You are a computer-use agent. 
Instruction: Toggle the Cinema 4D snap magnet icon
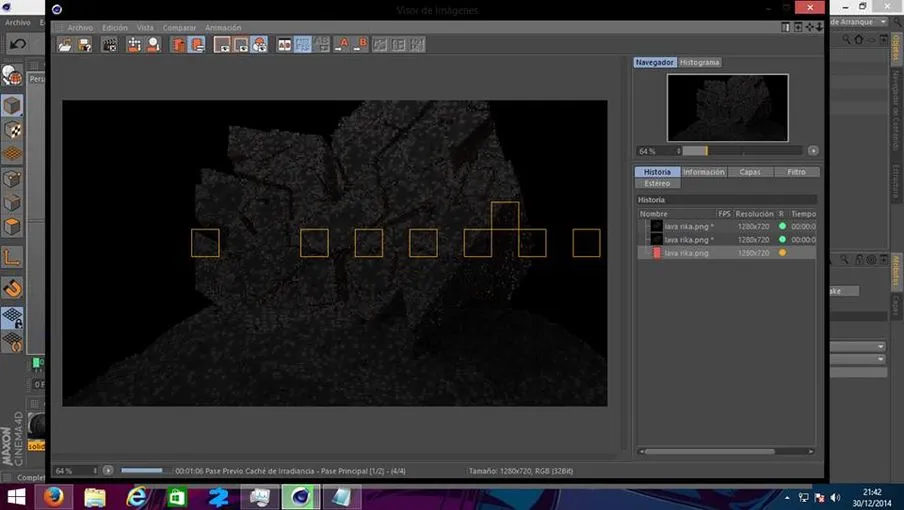point(12,288)
